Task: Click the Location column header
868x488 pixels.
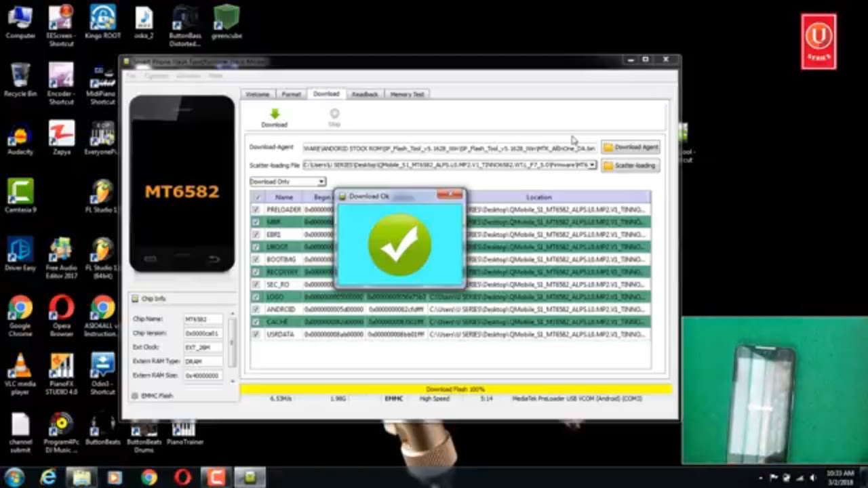Action: [x=539, y=197]
